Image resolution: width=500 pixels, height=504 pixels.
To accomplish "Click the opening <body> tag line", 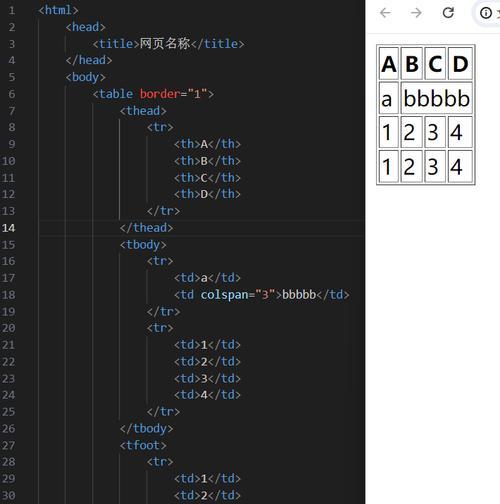I will click(x=86, y=77).
